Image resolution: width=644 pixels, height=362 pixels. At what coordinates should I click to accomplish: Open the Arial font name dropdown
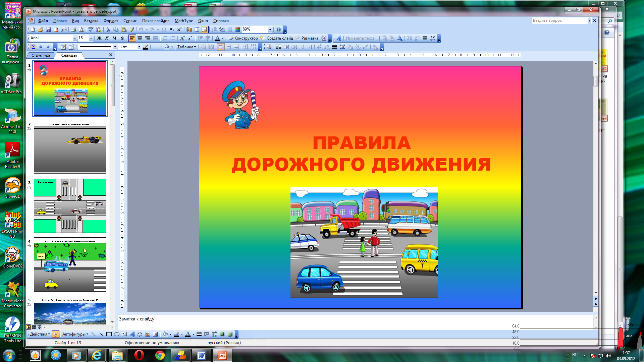pos(75,38)
